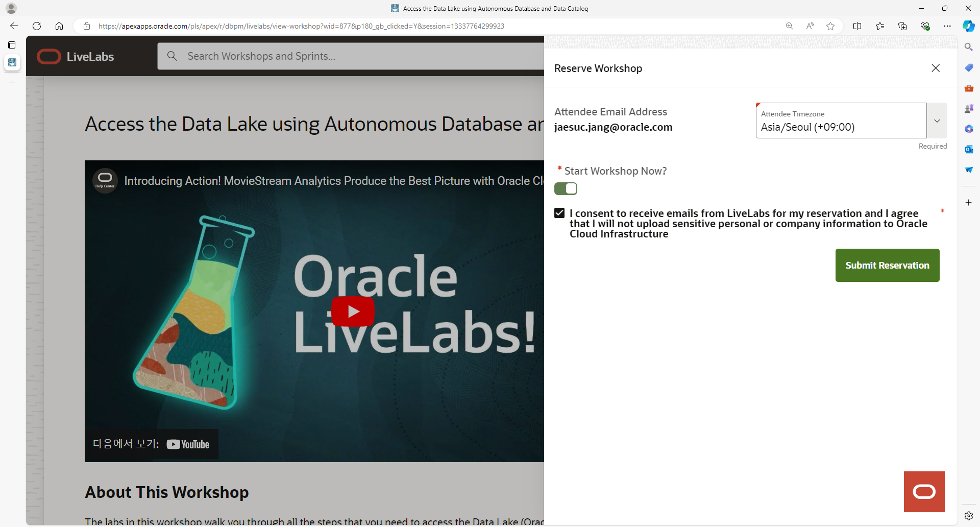
Task: Open the Drop paper plane icon
Action: pos(969,170)
